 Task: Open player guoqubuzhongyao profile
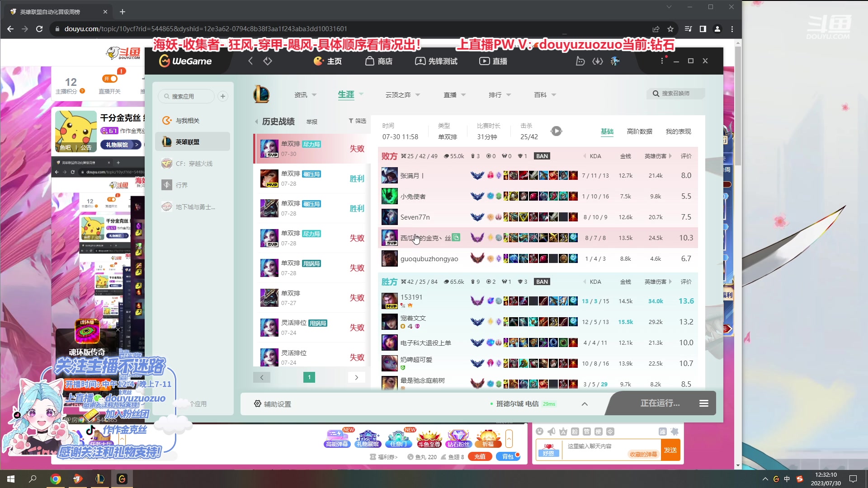(429, 258)
